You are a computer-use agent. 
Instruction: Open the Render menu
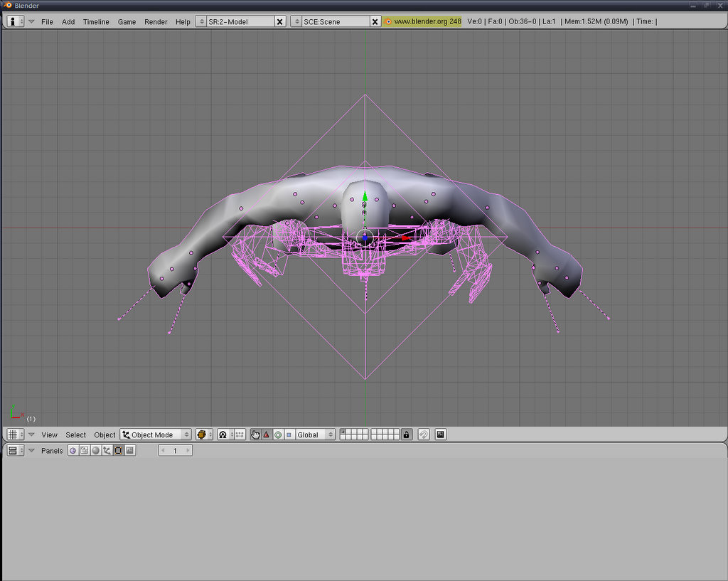coord(156,22)
